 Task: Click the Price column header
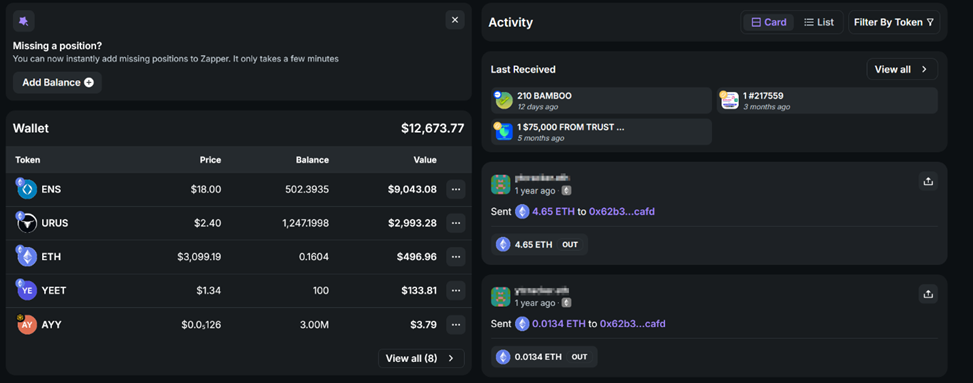click(x=210, y=160)
